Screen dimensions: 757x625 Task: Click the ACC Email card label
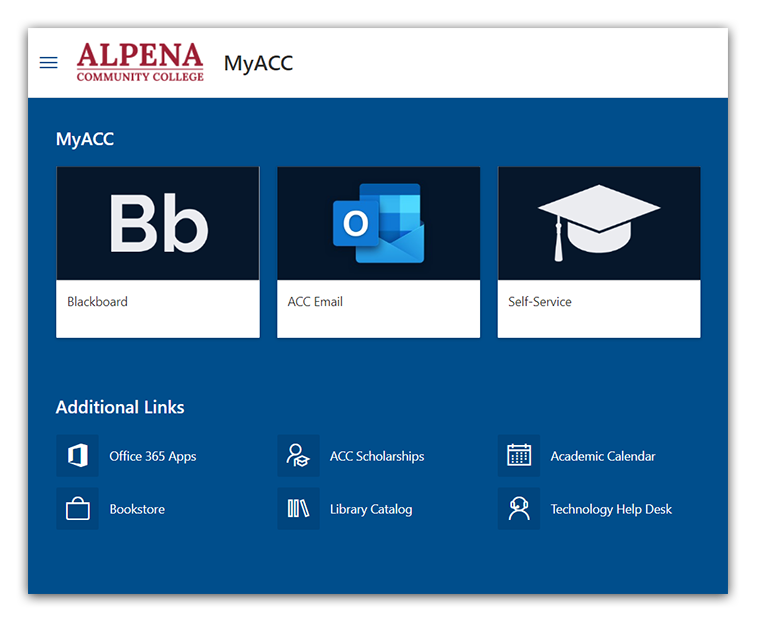tap(315, 302)
